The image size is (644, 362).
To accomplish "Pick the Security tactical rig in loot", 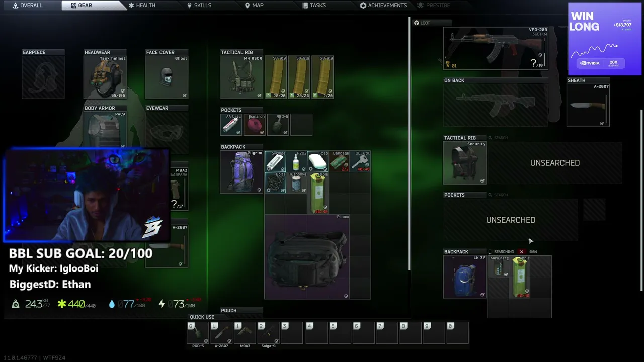I will tap(464, 163).
